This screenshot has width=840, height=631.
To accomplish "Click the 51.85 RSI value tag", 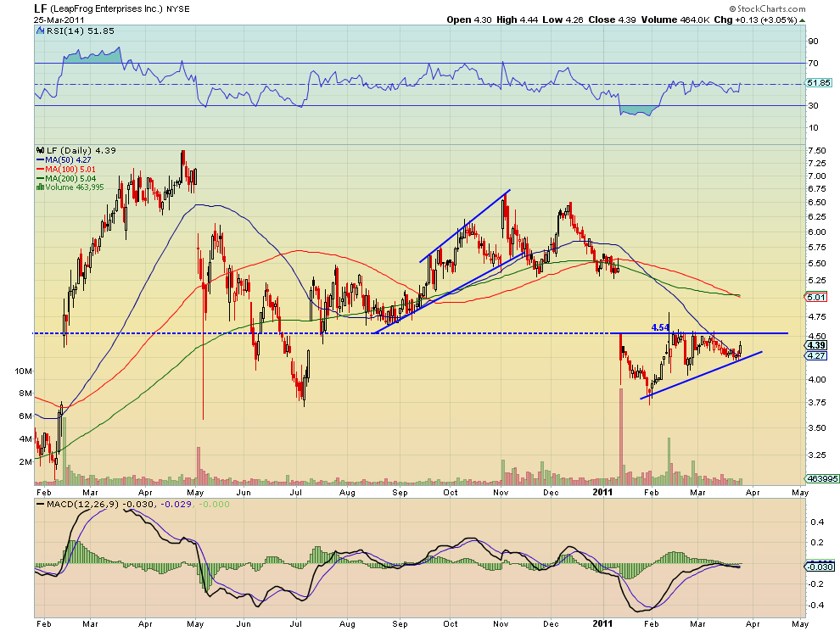I will point(819,82).
